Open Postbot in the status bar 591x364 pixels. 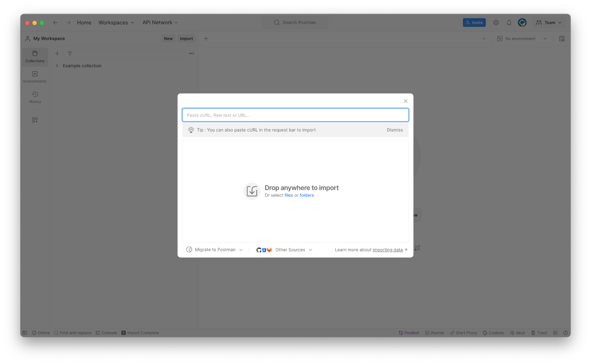[x=409, y=333]
